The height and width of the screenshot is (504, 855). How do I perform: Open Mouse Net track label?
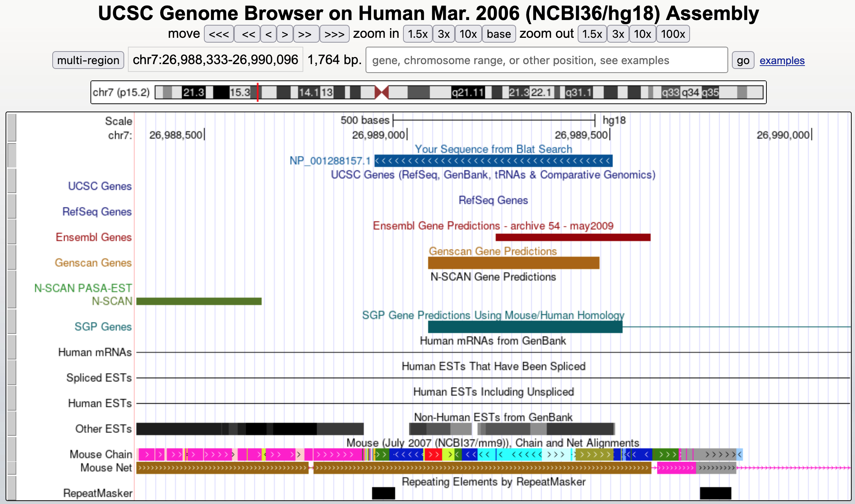pos(106,468)
